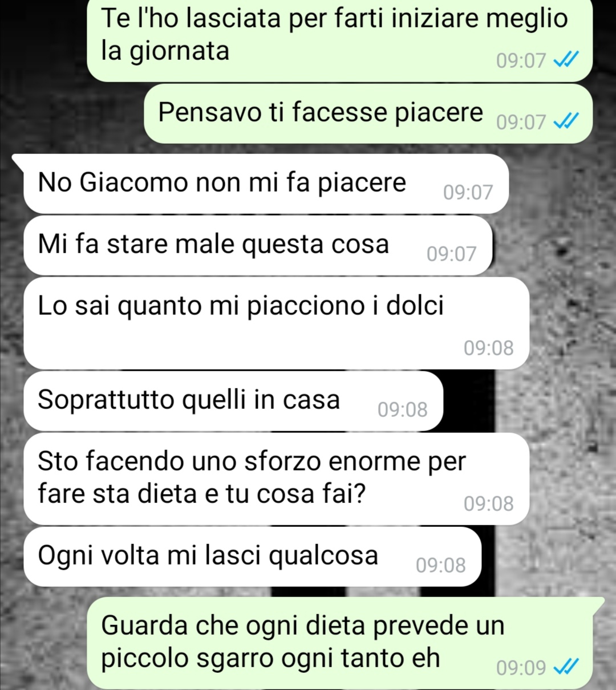The image size is (616, 690).
Task: Tap the message "Lo sai quanto mi piacciono i dolci"
Action: click(277, 323)
